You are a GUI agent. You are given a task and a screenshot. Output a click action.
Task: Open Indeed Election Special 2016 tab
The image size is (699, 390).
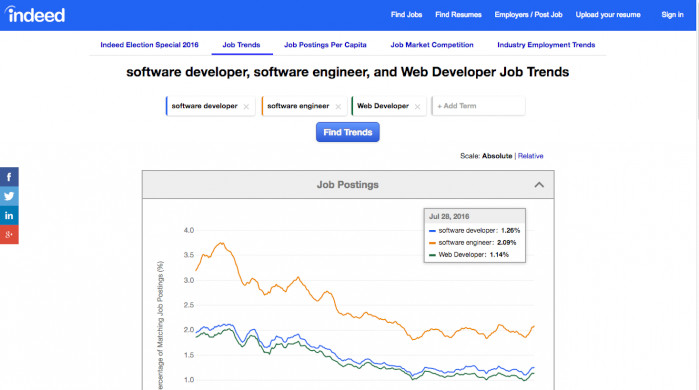(149, 45)
